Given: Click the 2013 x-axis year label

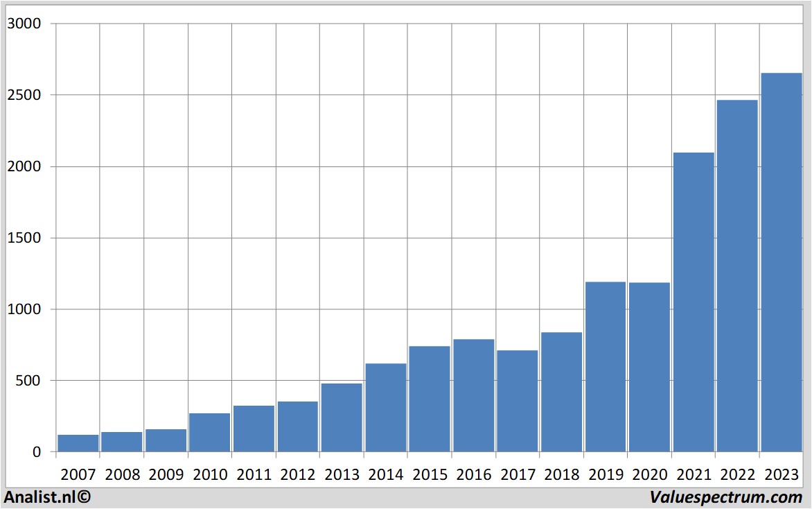Looking at the screenshot, I should [x=341, y=475].
